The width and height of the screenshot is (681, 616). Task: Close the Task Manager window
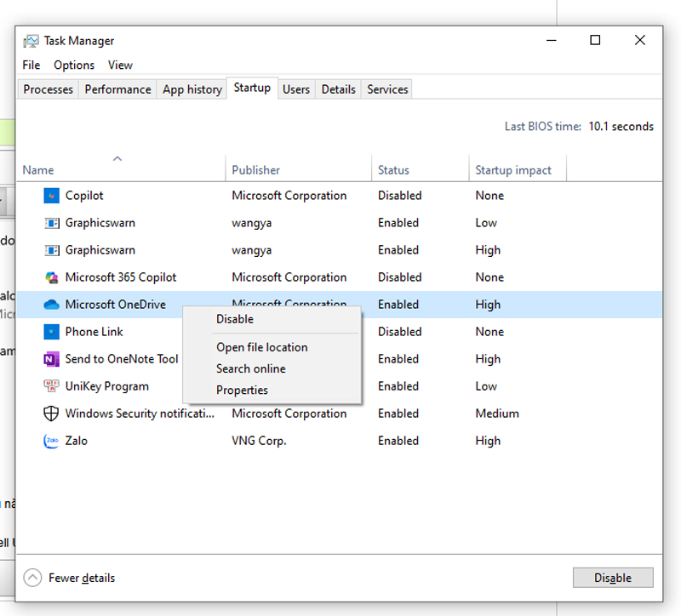click(x=640, y=40)
